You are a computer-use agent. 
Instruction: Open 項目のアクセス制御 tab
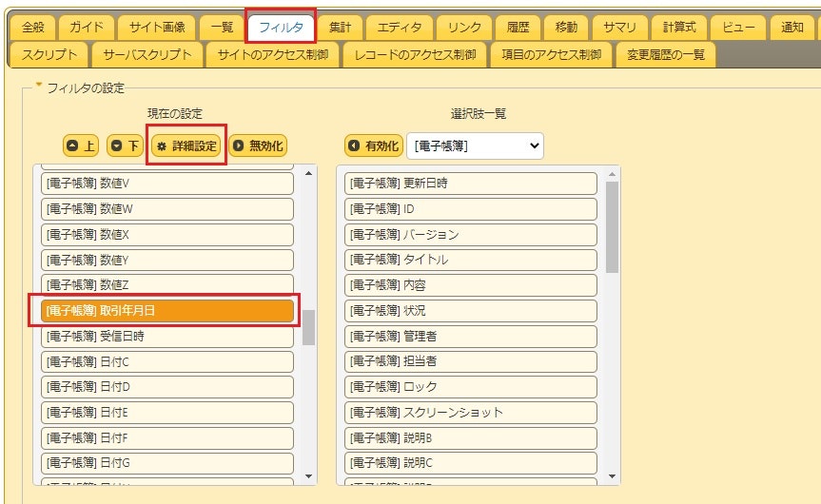[x=552, y=55]
